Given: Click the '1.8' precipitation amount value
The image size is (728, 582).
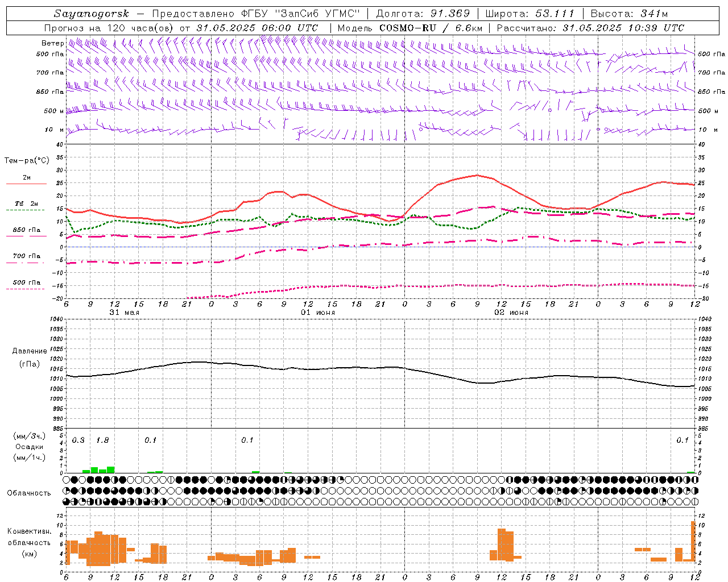Looking at the screenshot, I should click(x=102, y=440).
